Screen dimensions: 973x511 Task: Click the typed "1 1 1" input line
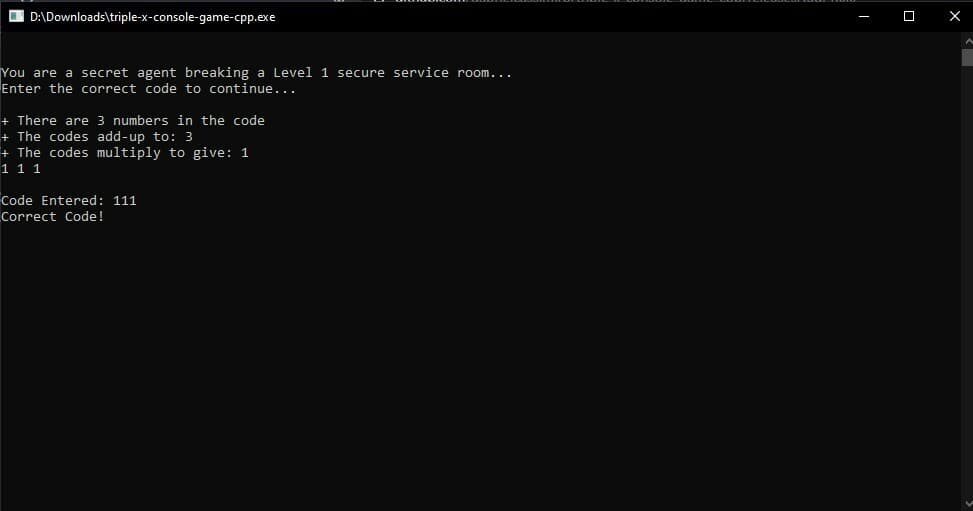tap(20, 169)
